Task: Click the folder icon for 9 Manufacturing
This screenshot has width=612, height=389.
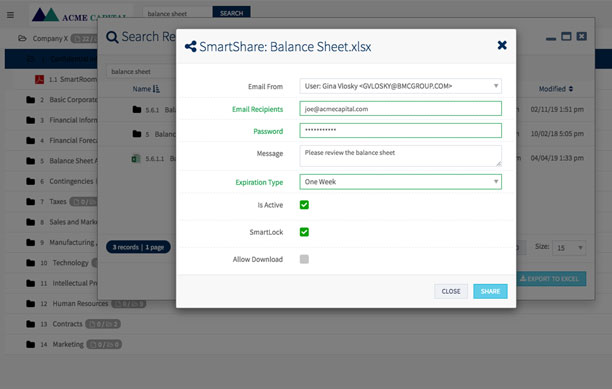Action: coord(30,242)
